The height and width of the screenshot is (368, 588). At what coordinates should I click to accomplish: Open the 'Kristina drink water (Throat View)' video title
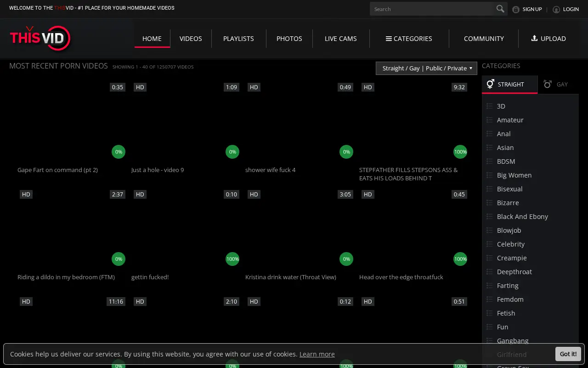tap(291, 277)
